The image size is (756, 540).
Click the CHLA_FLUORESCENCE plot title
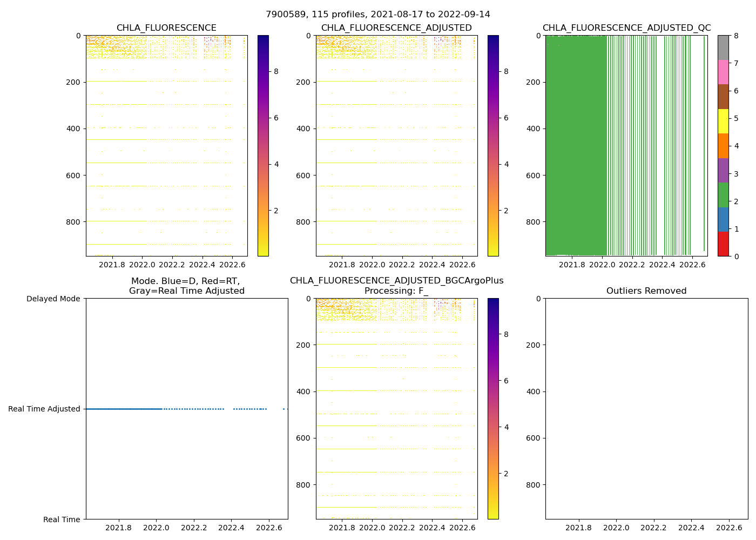166,28
